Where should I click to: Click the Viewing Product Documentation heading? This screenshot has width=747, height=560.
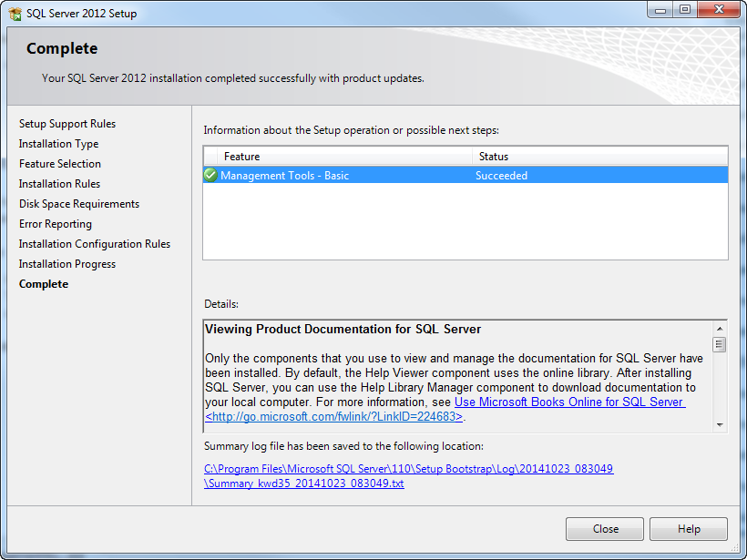pyautogui.click(x=343, y=329)
